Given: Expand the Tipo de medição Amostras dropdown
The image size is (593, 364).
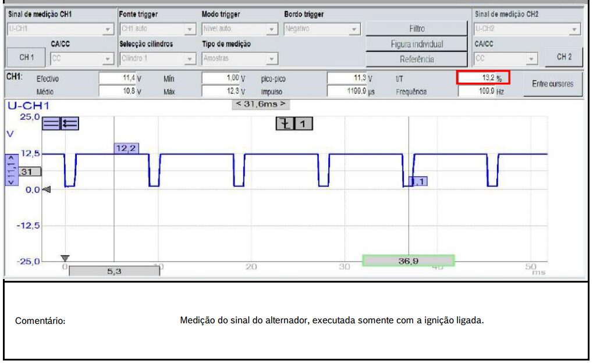Looking at the screenshot, I should [x=239, y=58].
